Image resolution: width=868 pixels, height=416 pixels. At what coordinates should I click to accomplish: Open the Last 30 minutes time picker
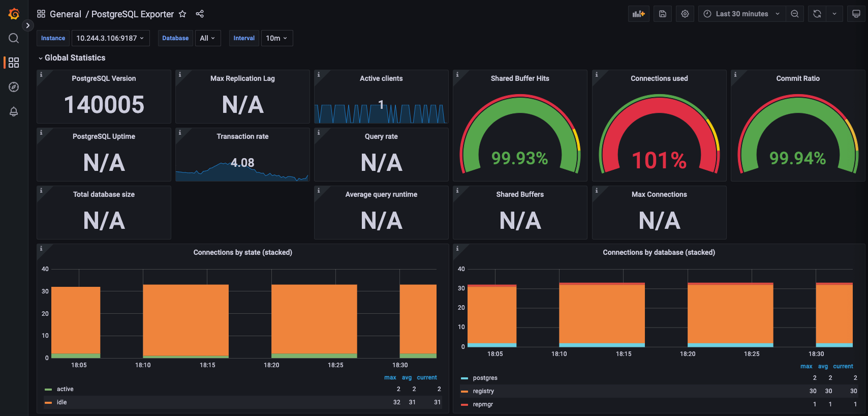[x=742, y=14]
